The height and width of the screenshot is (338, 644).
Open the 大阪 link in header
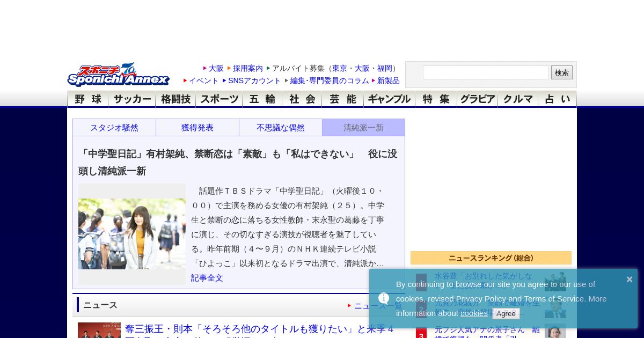point(216,68)
